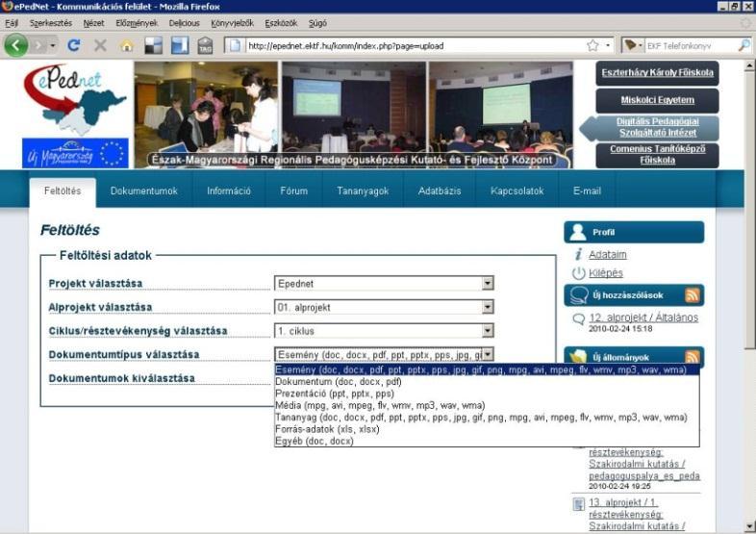Bookmark this page with star icon
The height and width of the screenshot is (534, 756).
coord(592,46)
